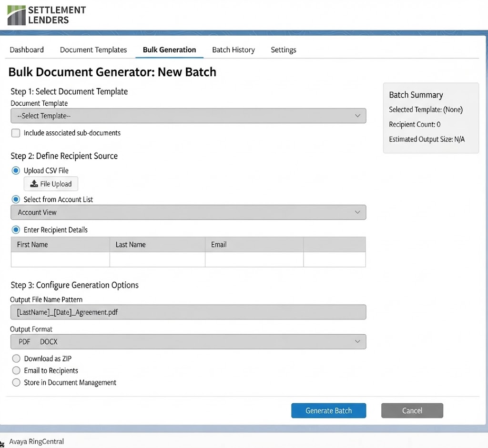Click Recipient Count: 0 text
488x448 pixels.
click(x=415, y=124)
